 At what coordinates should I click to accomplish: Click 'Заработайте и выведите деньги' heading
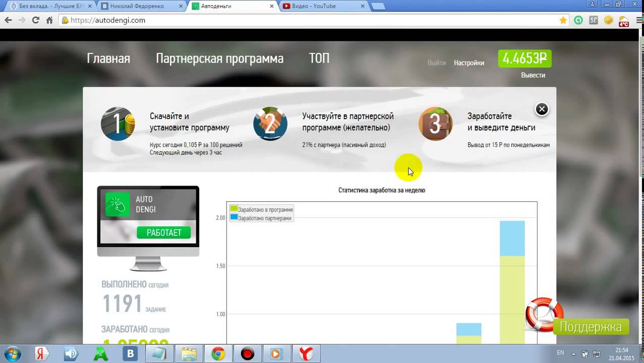click(x=501, y=122)
